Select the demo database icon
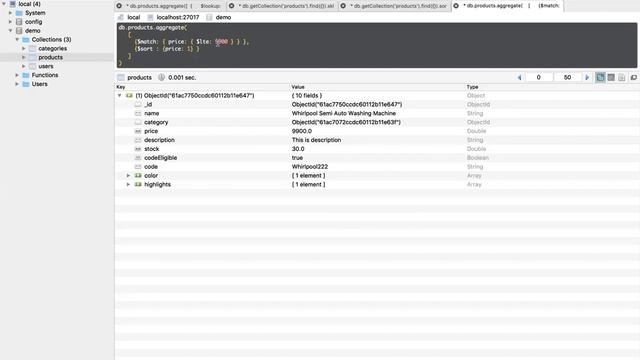The width and height of the screenshot is (640, 360). 19,31
